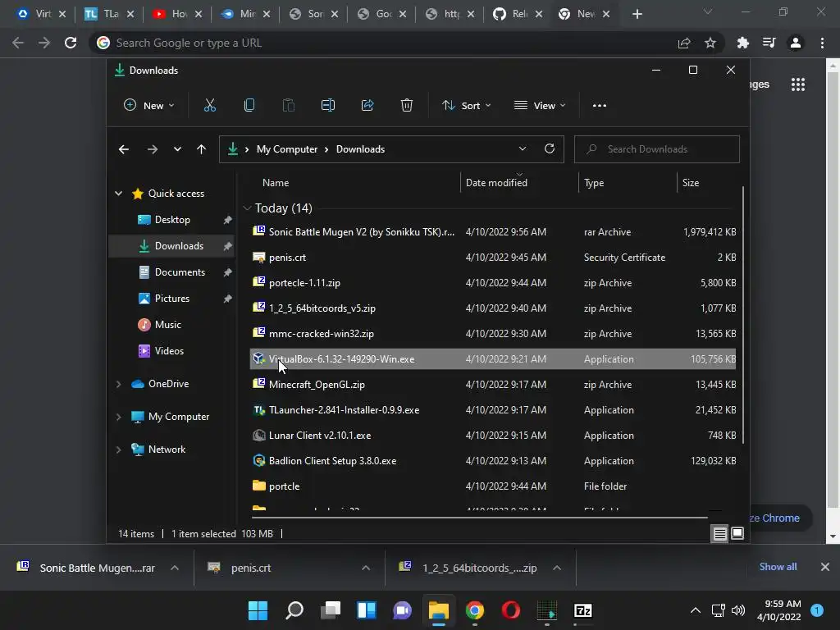Expand recent locations chevron beside forward arrow
The image size is (840, 630).
pos(177,149)
